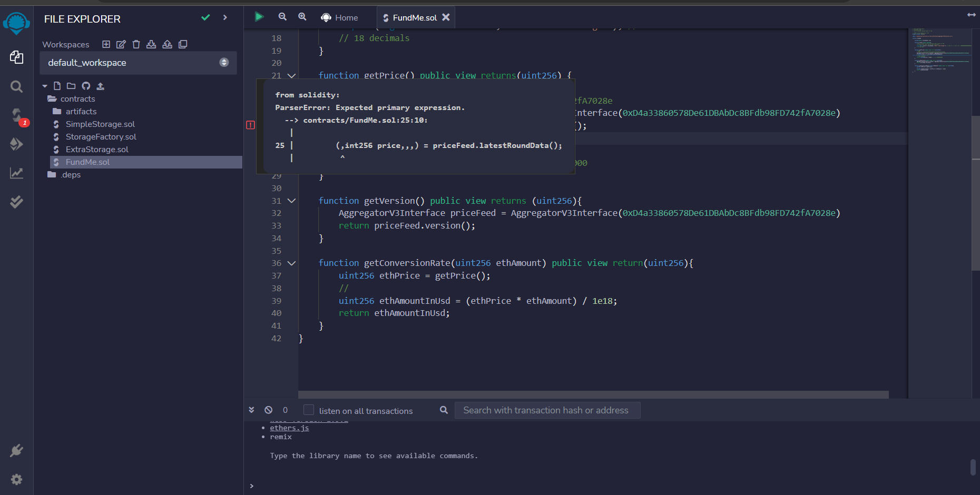Click line number 36 in gutter
This screenshot has width=980, height=495.
pos(276,263)
